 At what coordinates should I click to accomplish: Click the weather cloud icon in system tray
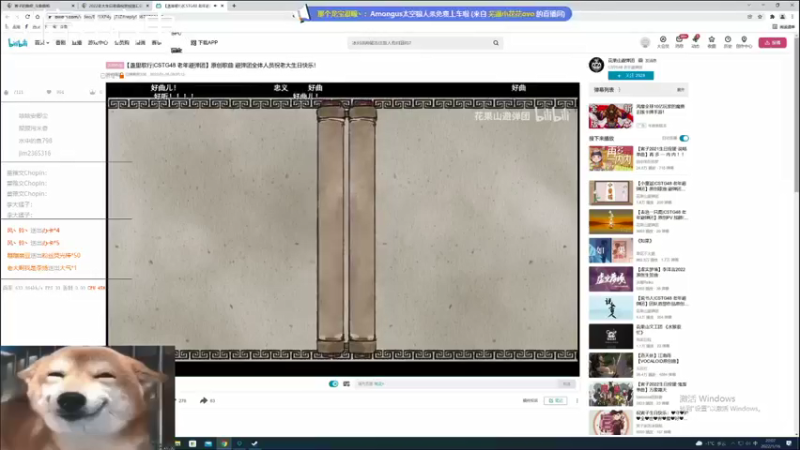(698, 443)
